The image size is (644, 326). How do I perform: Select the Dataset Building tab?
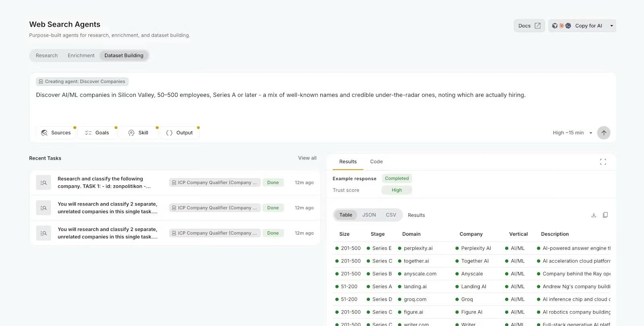click(124, 56)
